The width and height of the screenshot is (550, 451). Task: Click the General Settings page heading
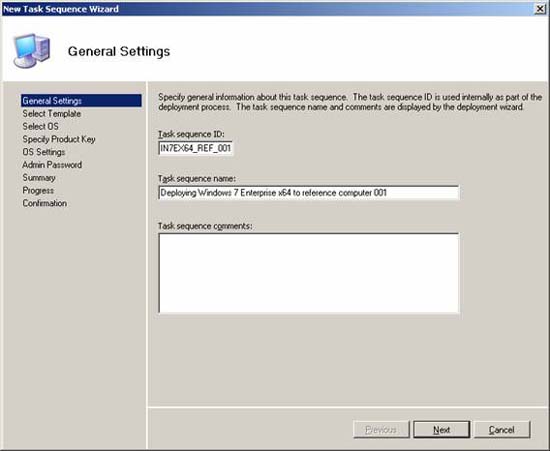[119, 51]
